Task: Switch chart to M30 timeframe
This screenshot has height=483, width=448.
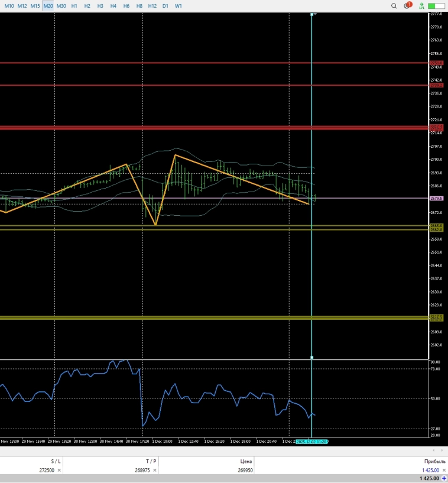Action: (x=61, y=6)
